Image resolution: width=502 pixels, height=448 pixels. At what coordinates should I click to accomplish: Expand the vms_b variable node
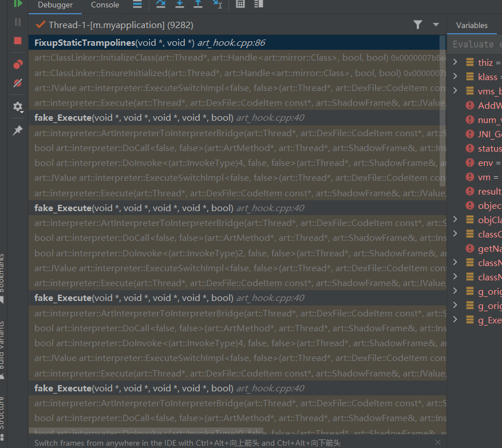455,90
